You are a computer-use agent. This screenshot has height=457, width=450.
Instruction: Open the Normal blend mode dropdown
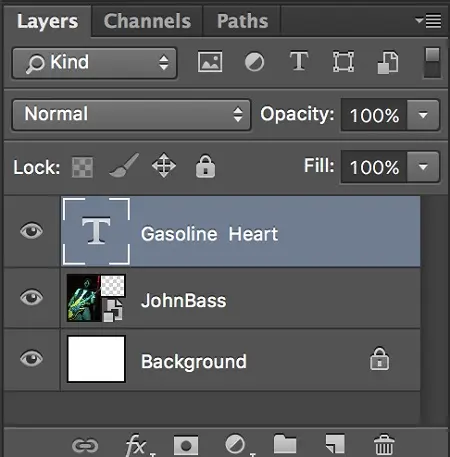131,115
